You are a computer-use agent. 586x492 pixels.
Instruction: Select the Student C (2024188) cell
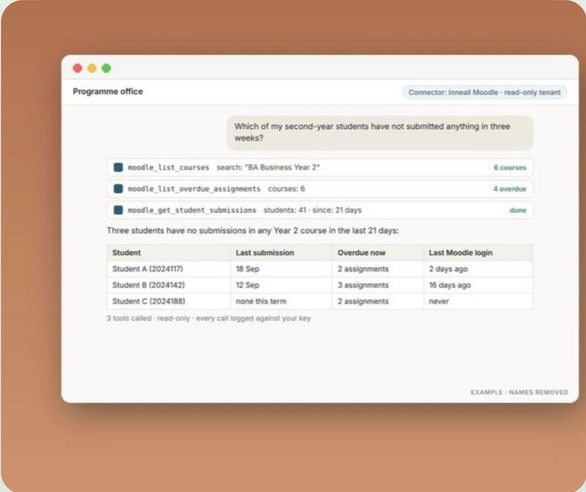(x=168, y=301)
